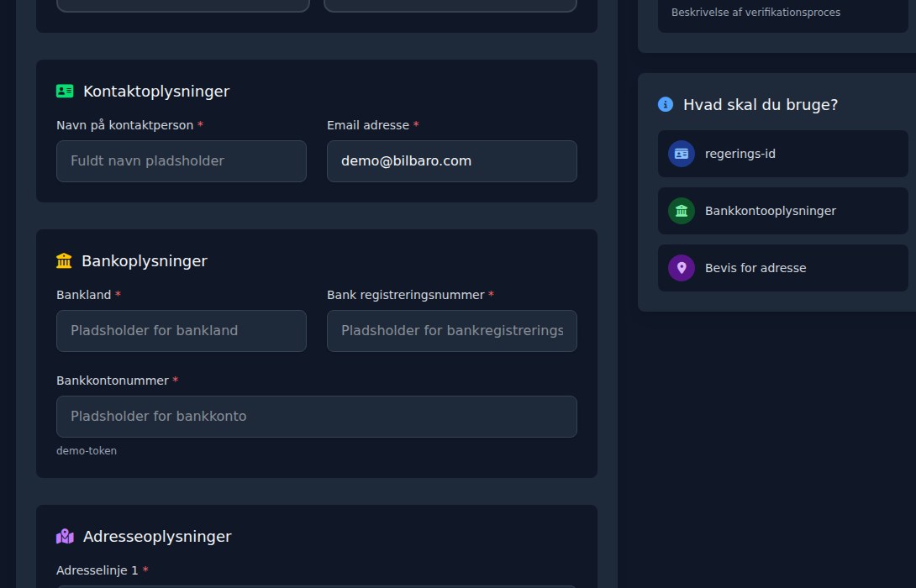Click the Beskrivelse af verifikationsproces text
Screen dimensions: 916x588
755,13
